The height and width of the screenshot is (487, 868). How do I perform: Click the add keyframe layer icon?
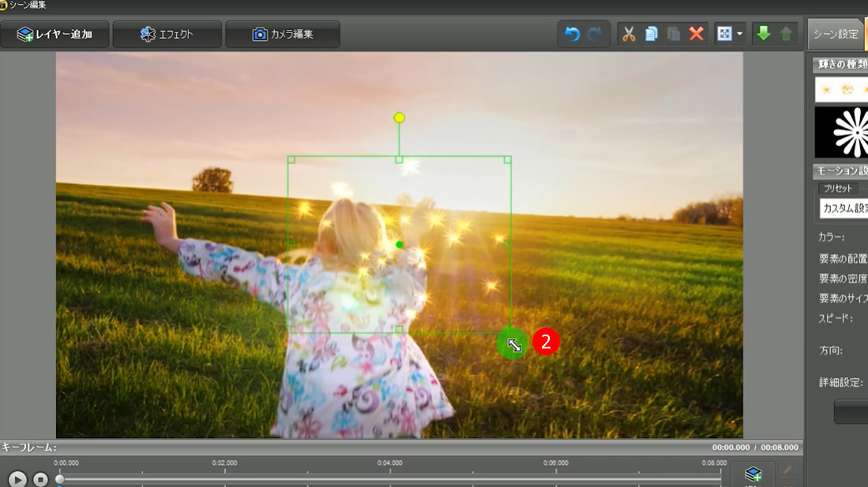pyautogui.click(x=753, y=474)
